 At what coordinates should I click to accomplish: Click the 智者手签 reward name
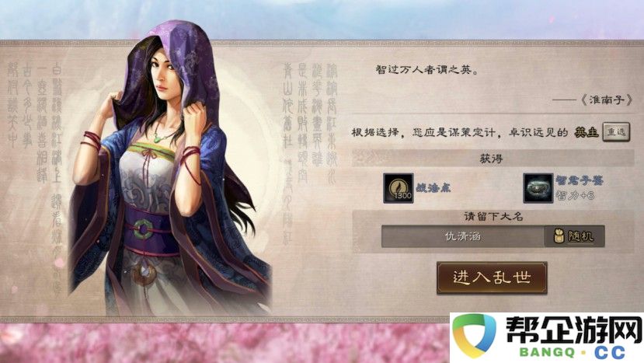point(580,180)
